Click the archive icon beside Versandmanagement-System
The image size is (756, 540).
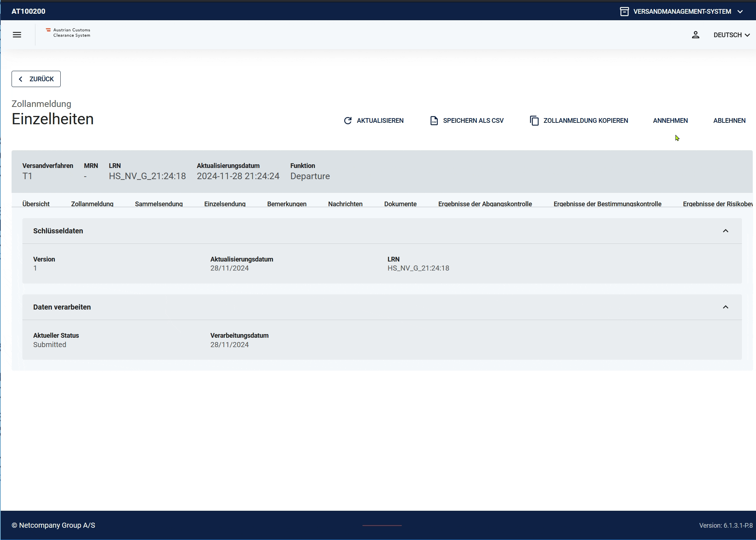(624, 12)
